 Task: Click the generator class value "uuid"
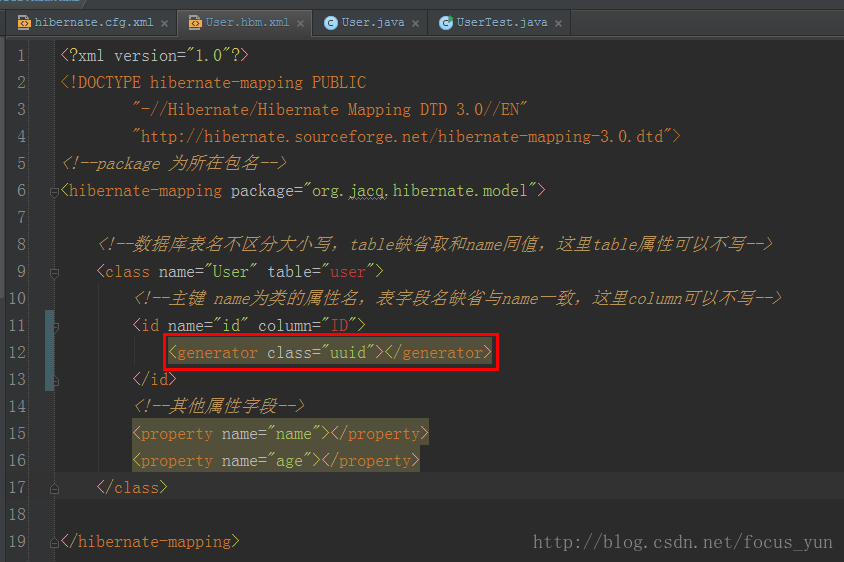pyautogui.click(x=348, y=352)
